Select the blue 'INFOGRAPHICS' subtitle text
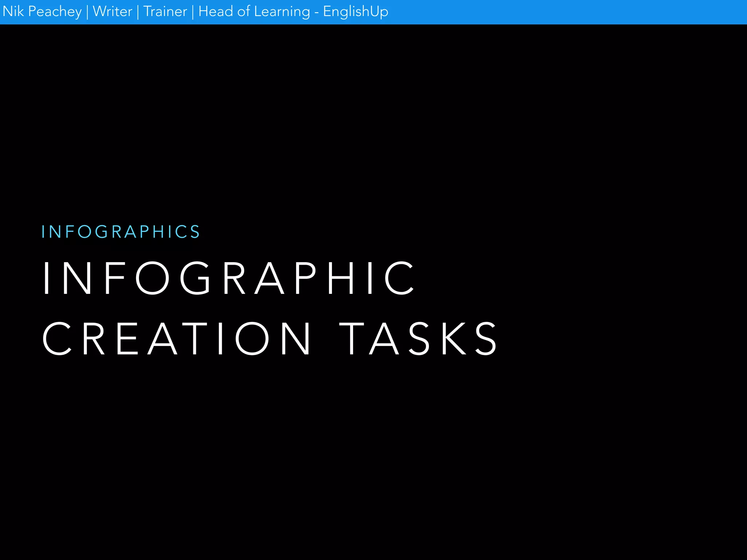 [x=120, y=232]
